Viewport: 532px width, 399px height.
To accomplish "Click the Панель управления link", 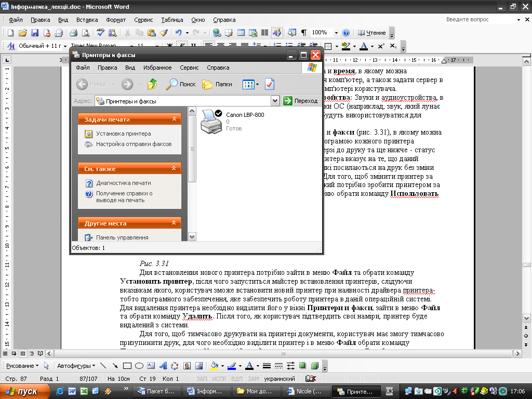I will tap(122, 237).
